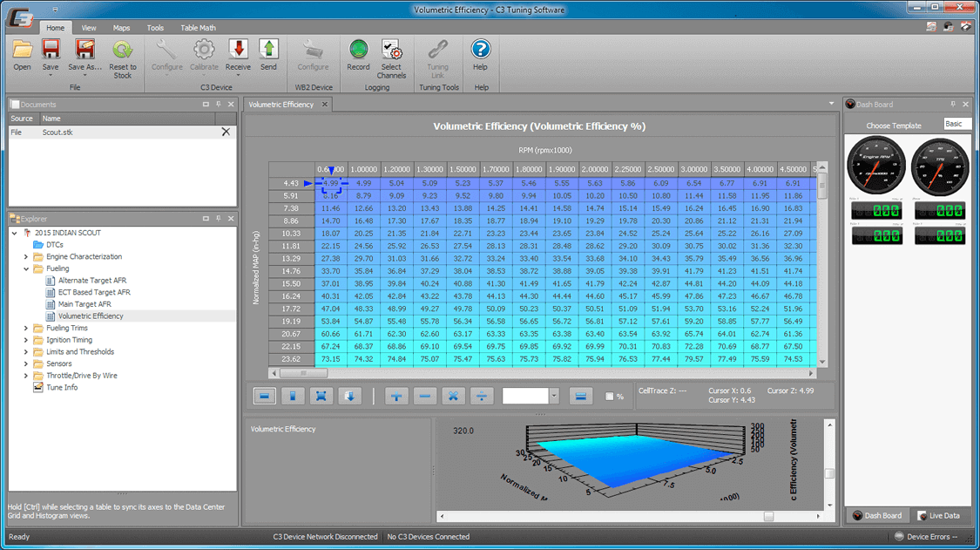Screen dimensions: 980x550
Task: Click Tuning Link icon
Action: click(437, 50)
